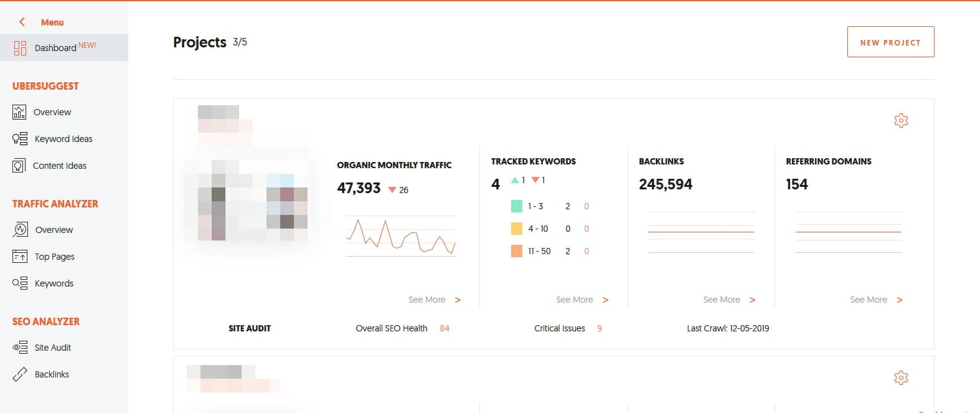Open settings gear of second project
The width and height of the screenshot is (980, 413).
901,377
